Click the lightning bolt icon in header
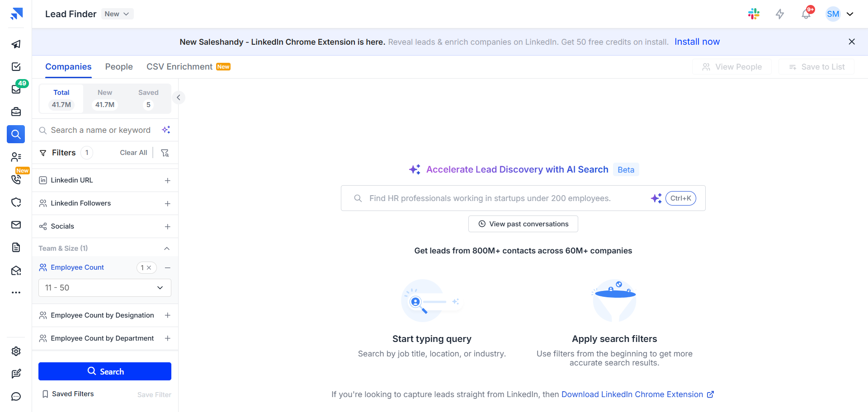The height and width of the screenshot is (412, 868). tap(780, 14)
